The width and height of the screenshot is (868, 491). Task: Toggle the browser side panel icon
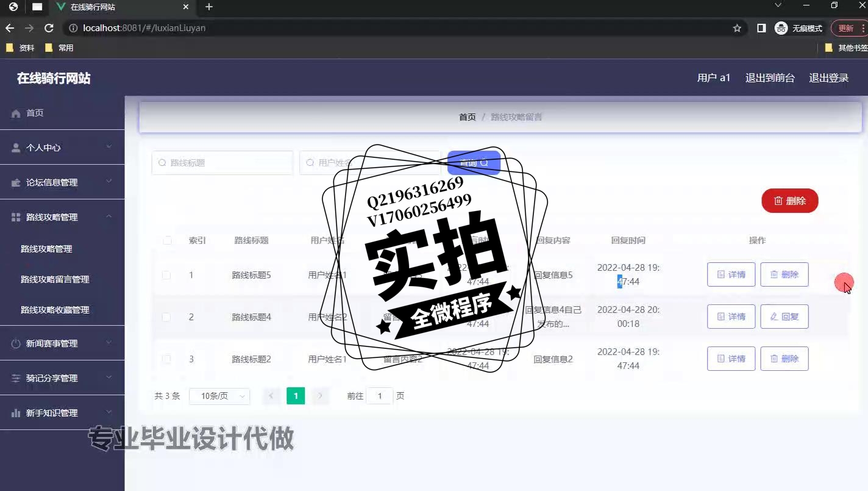761,28
